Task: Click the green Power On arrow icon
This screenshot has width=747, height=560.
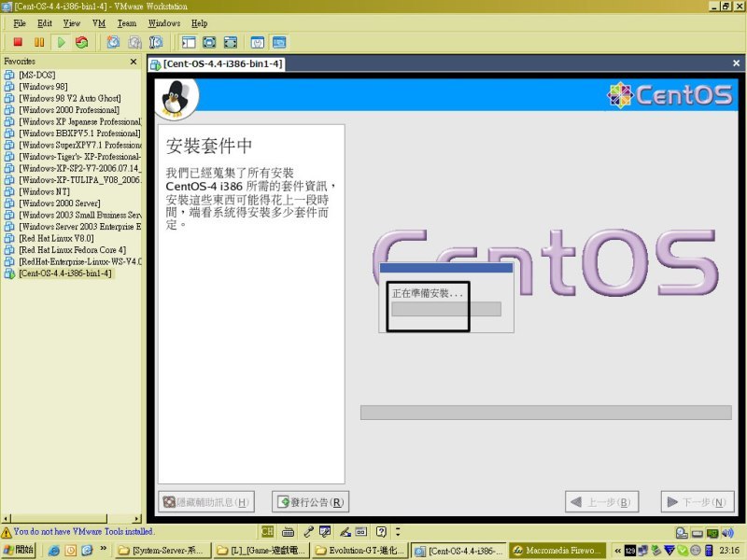Action: [x=61, y=42]
